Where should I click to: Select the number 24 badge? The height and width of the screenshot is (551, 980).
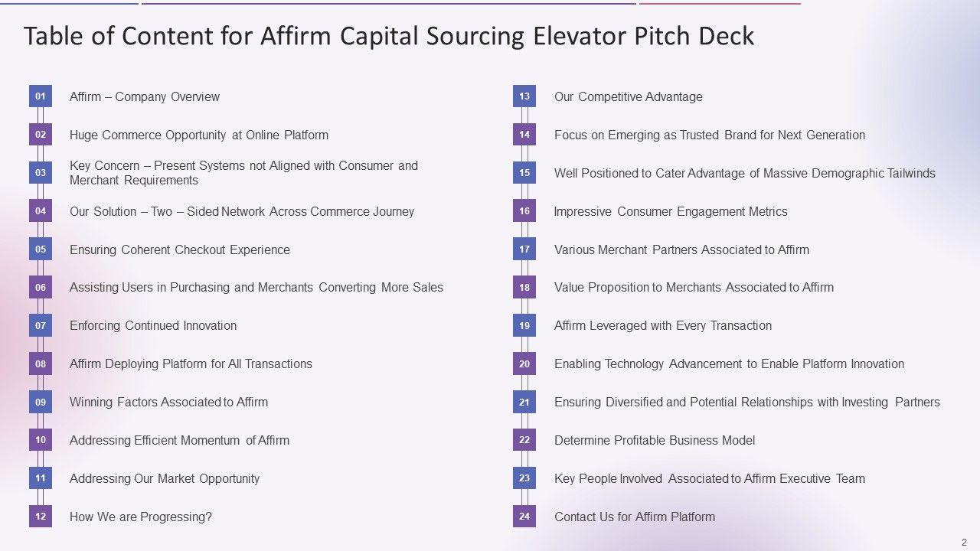tap(524, 517)
